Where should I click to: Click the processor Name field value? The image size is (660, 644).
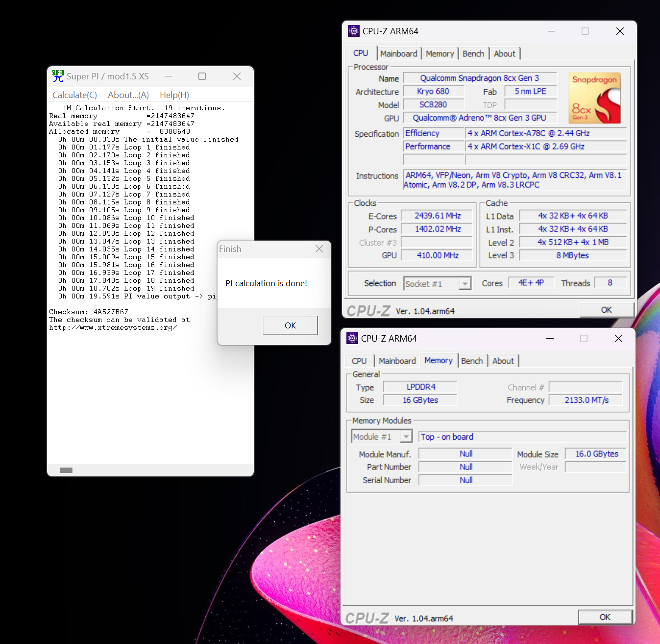click(x=480, y=78)
